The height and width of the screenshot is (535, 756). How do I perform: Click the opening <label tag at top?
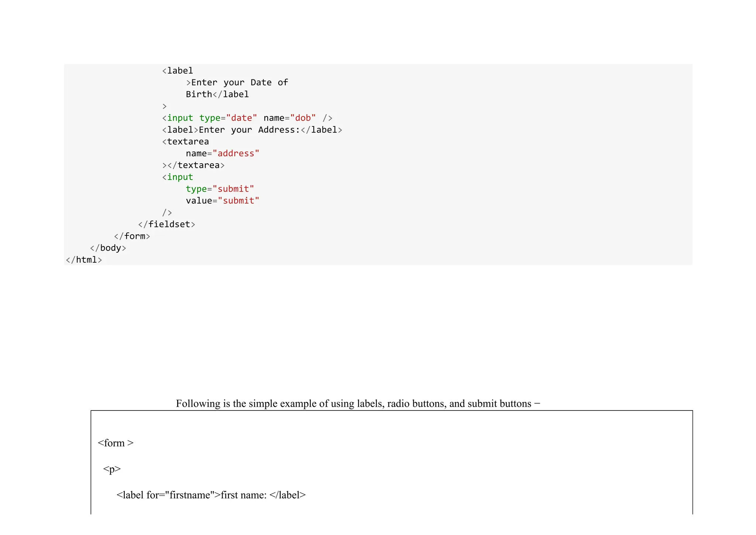[178, 71]
